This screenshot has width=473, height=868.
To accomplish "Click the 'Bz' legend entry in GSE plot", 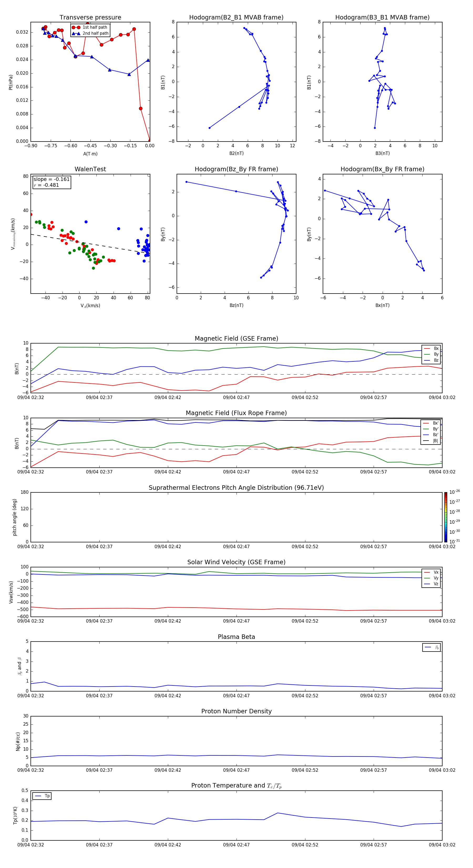I will [x=431, y=360].
